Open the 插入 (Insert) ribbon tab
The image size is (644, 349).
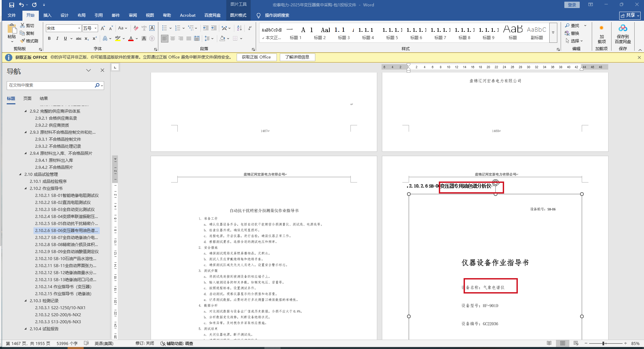pyautogui.click(x=47, y=15)
